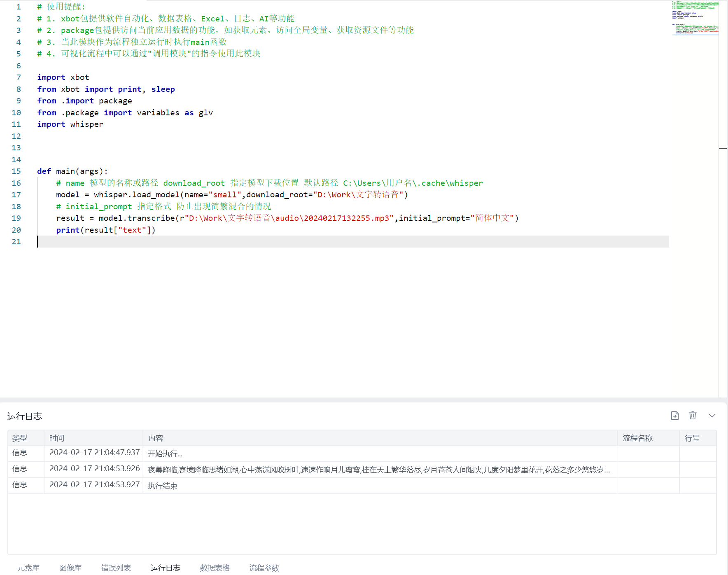Clear the run log with trash icon
Screen dimensions: 728x575
click(x=693, y=416)
